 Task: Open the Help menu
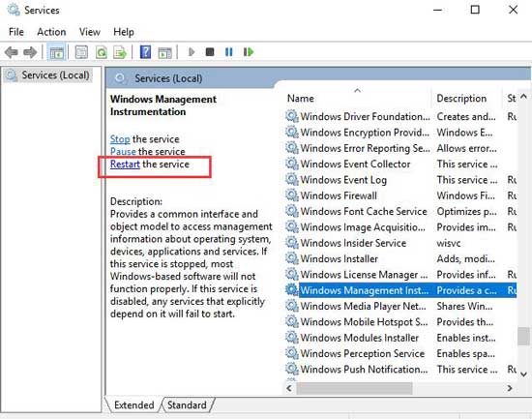point(124,32)
